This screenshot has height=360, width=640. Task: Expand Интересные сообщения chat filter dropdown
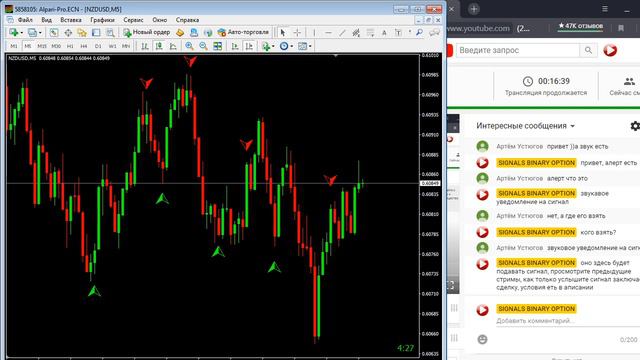pos(526,126)
